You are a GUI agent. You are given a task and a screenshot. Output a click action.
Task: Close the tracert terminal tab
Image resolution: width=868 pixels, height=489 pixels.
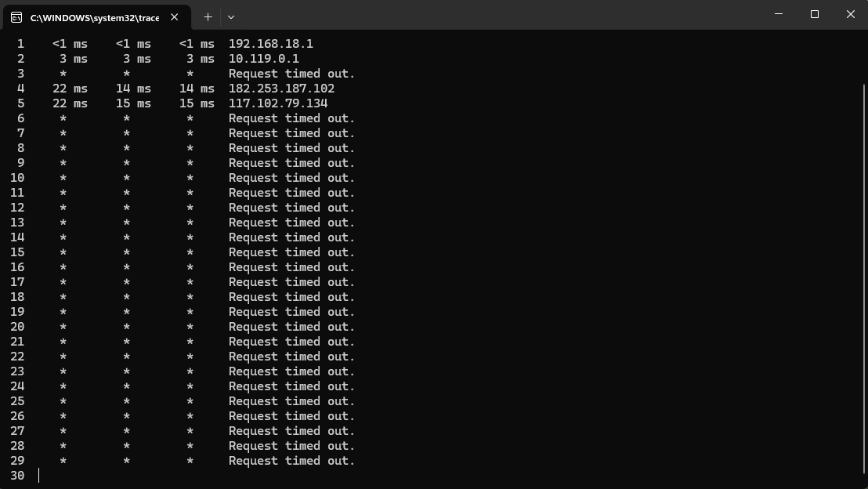[x=175, y=17]
